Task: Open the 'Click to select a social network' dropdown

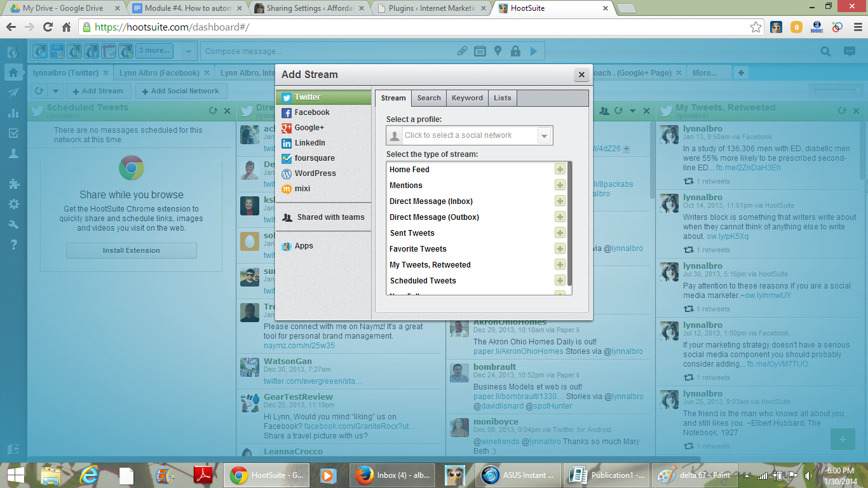Action: click(x=469, y=135)
